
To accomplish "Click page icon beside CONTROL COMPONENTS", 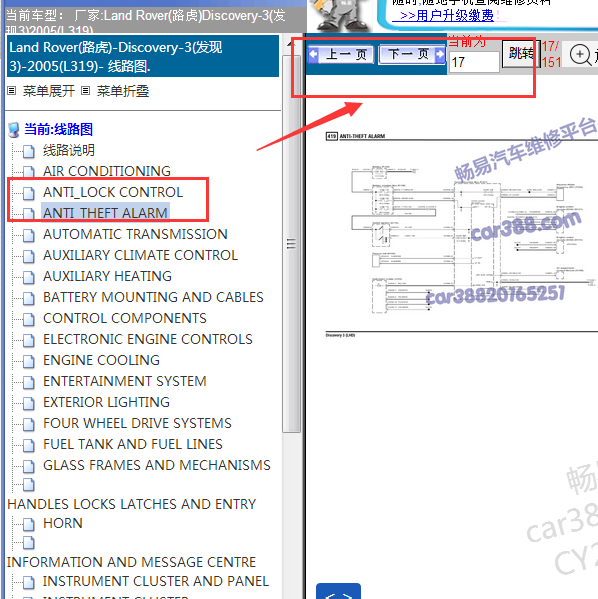I will [x=29, y=319].
